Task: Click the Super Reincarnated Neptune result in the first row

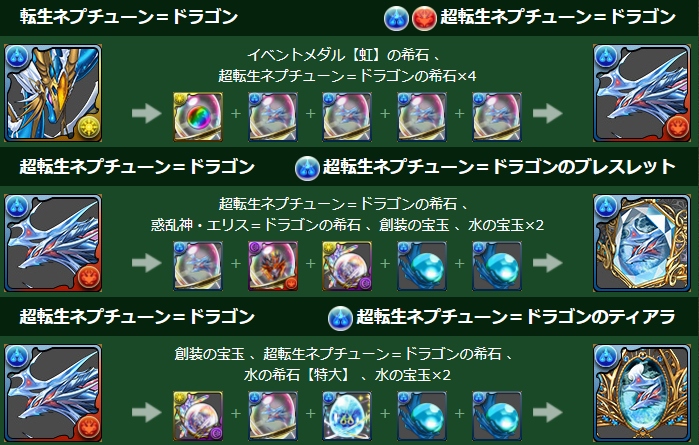Action: click(641, 93)
